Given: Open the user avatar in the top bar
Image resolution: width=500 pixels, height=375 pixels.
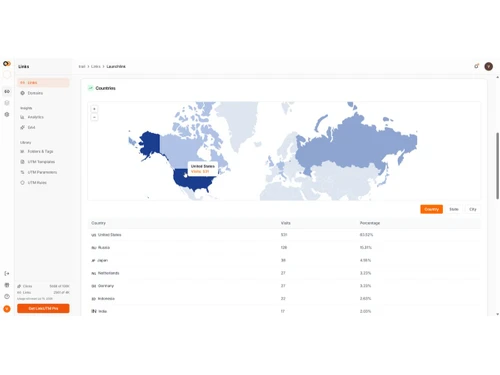Looking at the screenshot, I should [x=489, y=66].
